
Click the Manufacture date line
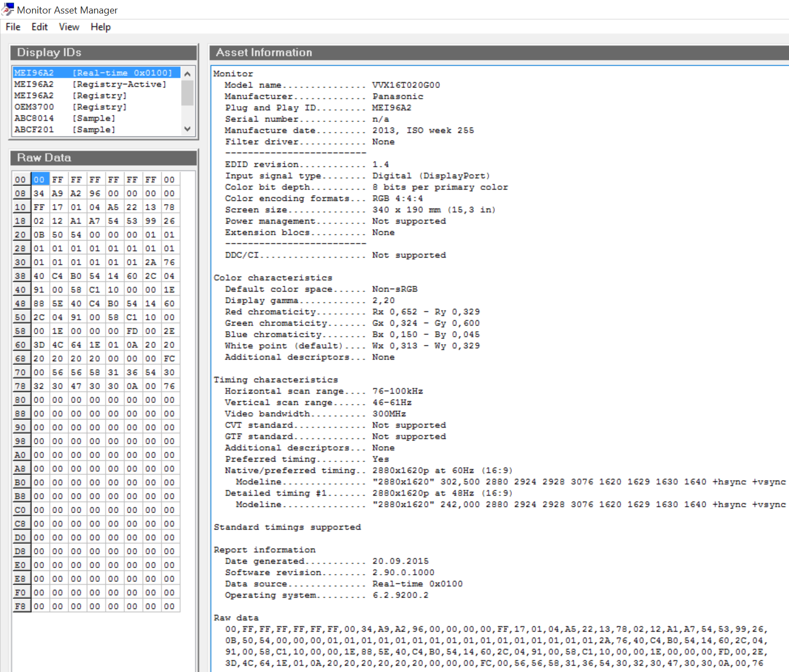pos(350,130)
